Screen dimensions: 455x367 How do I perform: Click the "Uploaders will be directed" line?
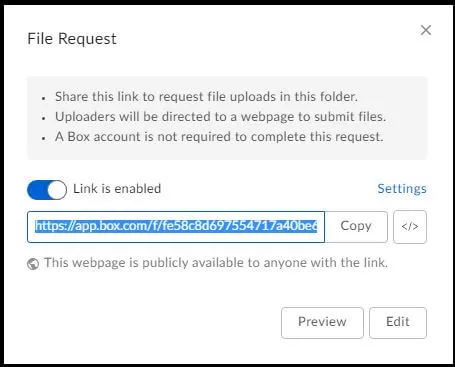click(220, 117)
